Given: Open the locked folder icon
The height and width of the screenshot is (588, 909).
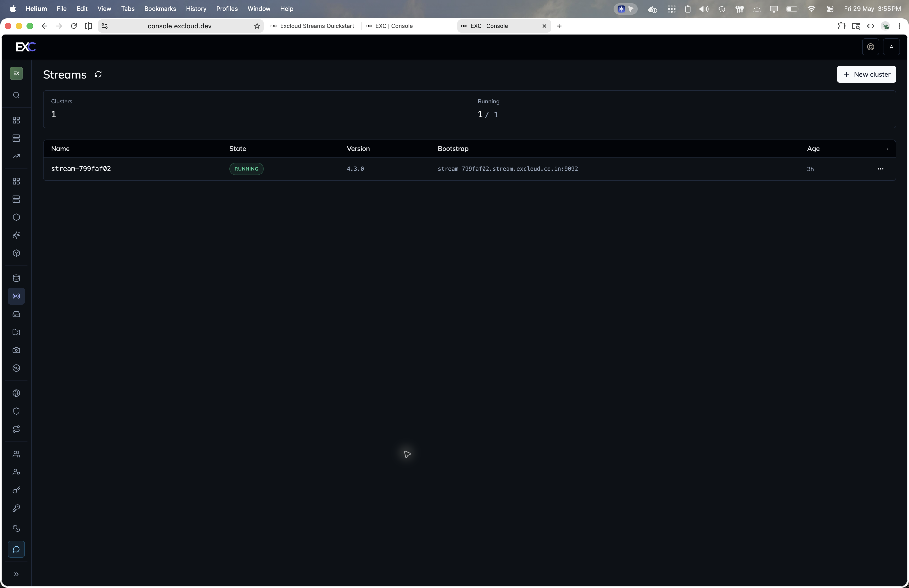Looking at the screenshot, I should click(16, 332).
